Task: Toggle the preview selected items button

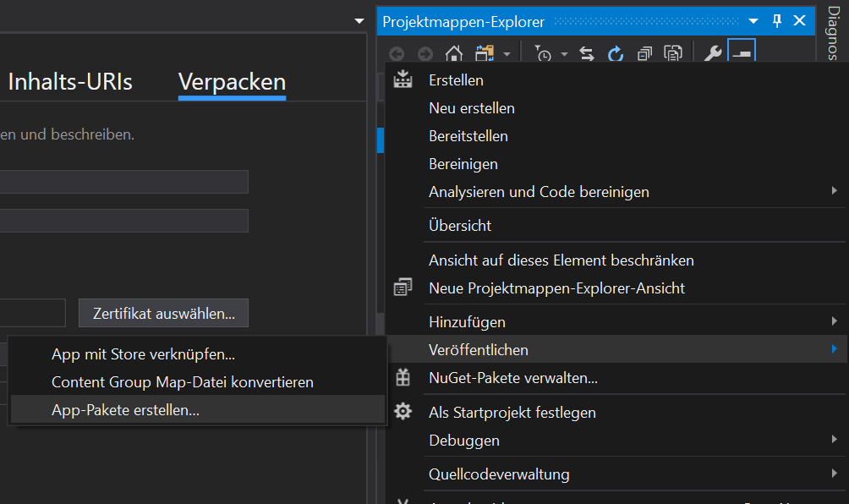Action: tap(742, 53)
